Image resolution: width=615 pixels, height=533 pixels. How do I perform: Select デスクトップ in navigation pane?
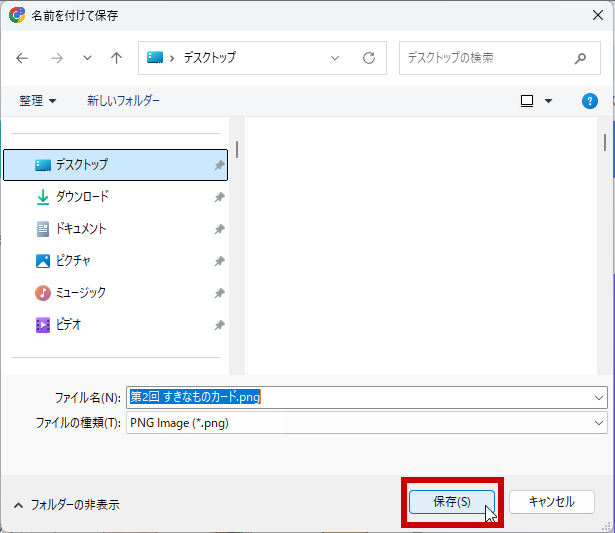click(x=115, y=165)
